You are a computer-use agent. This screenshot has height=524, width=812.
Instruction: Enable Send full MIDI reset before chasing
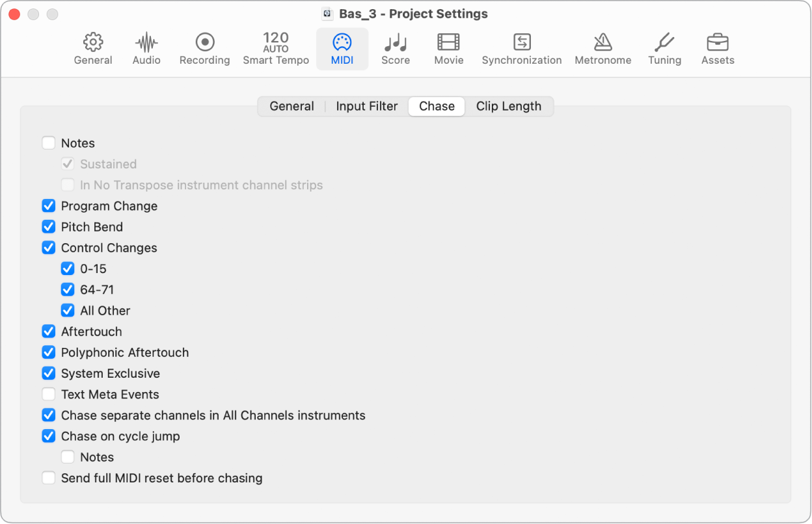click(x=48, y=478)
